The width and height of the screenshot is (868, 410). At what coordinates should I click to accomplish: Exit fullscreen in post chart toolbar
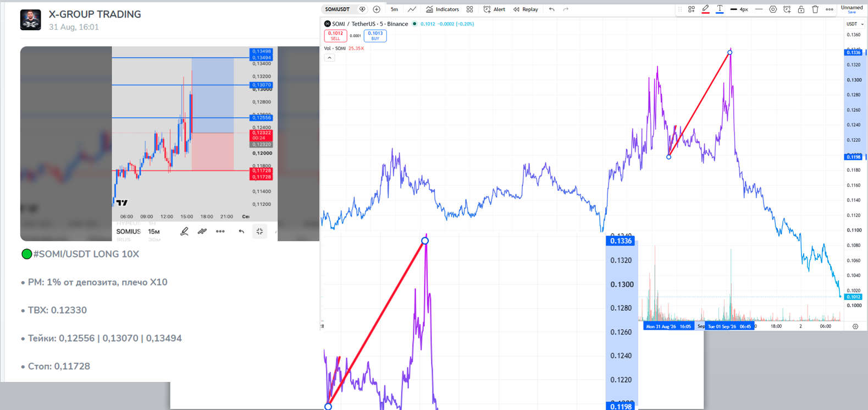pos(260,232)
